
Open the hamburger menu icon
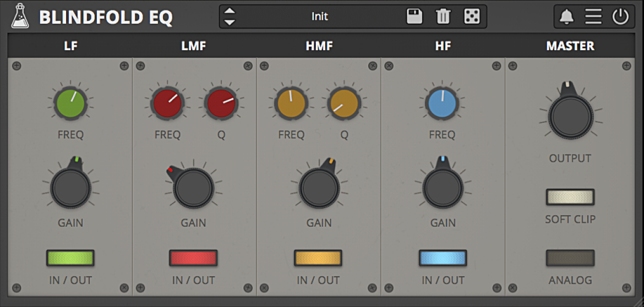[x=593, y=17]
